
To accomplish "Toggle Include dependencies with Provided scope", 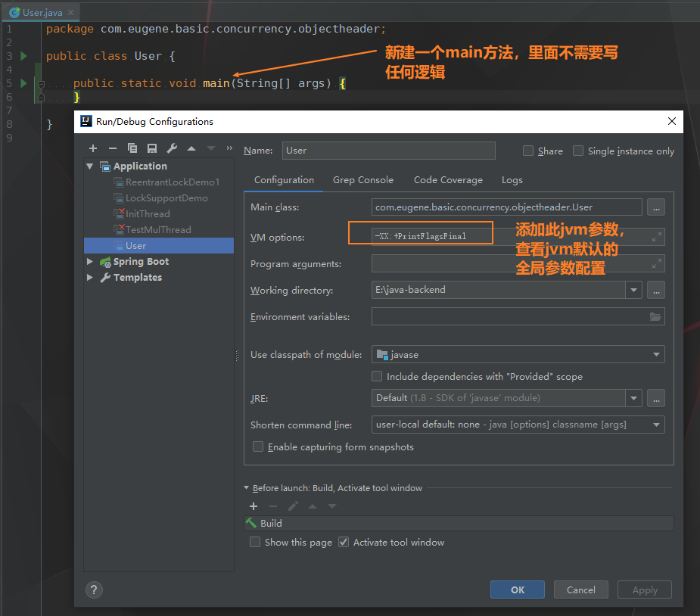I will pyautogui.click(x=377, y=376).
